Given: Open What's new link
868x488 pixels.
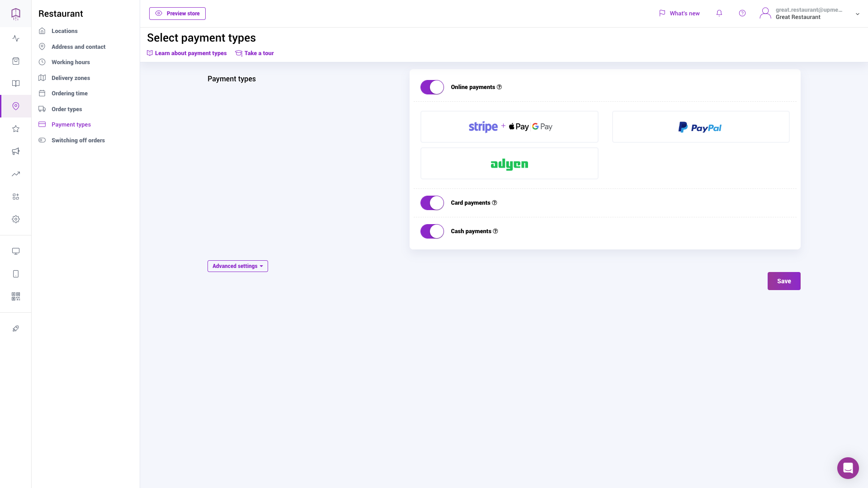Looking at the screenshot, I should [679, 14].
